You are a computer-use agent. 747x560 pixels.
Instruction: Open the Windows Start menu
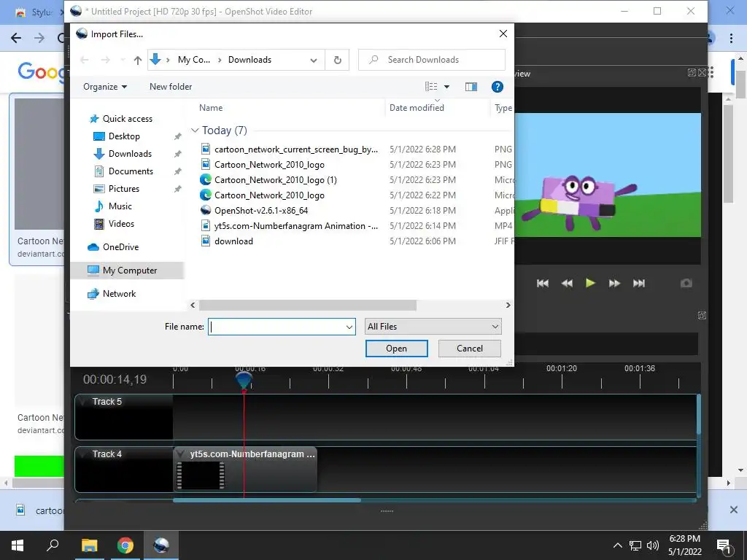click(18, 545)
